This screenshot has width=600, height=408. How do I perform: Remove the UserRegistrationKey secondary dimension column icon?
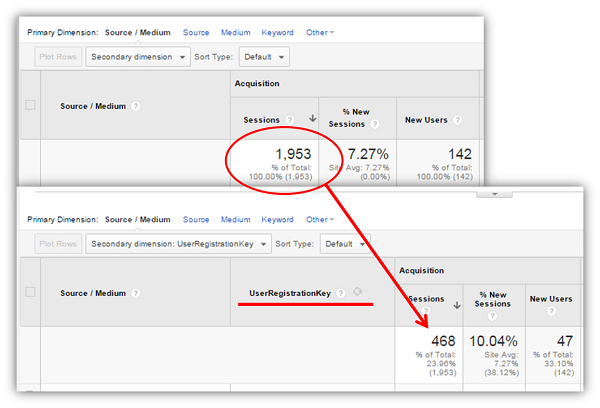(x=357, y=292)
